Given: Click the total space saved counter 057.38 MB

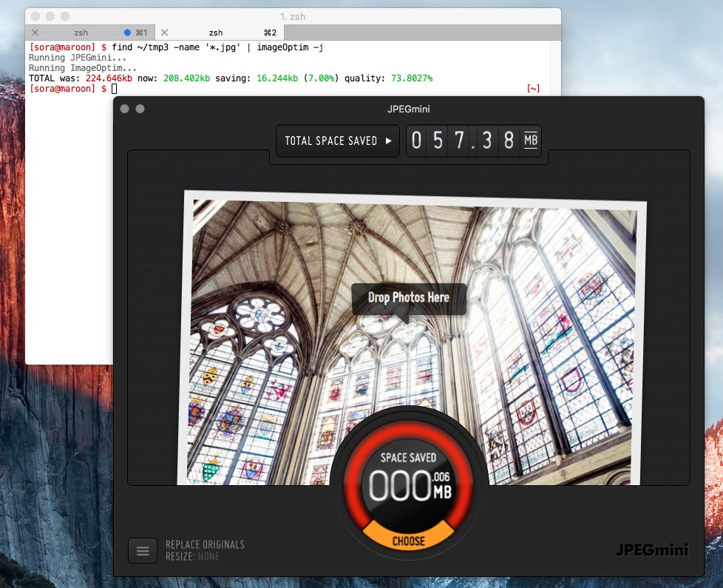Looking at the screenshot, I should pyautogui.click(x=474, y=141).
